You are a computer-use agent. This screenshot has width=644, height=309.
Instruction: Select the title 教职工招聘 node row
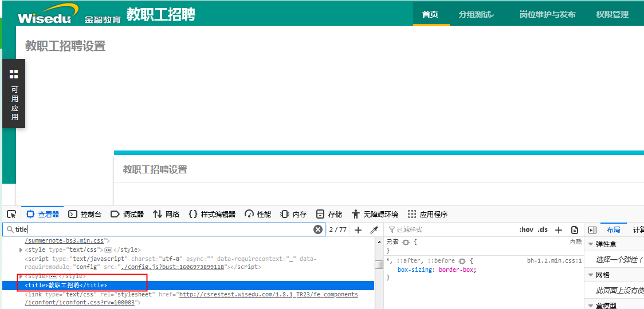pos(188,285)
